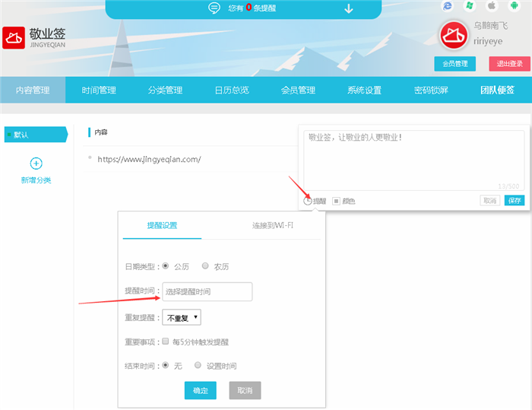Open 团队便签 in the navigation bar
Screen dimensions: 532x410
point(497,90)
